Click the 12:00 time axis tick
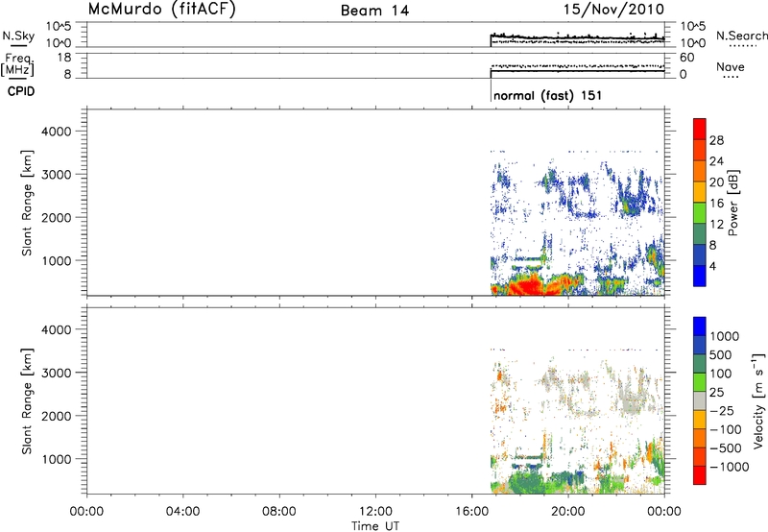The height and width of the screenshot is (532, 768). [375, 512]
